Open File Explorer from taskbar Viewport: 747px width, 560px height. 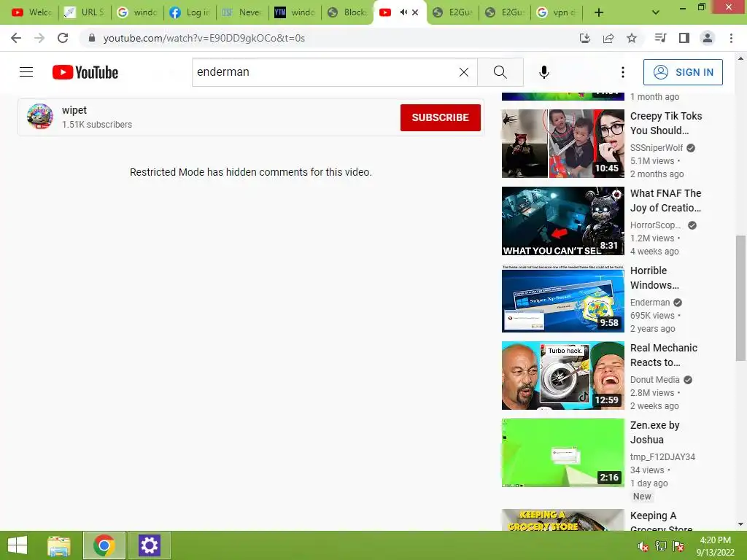59,545
